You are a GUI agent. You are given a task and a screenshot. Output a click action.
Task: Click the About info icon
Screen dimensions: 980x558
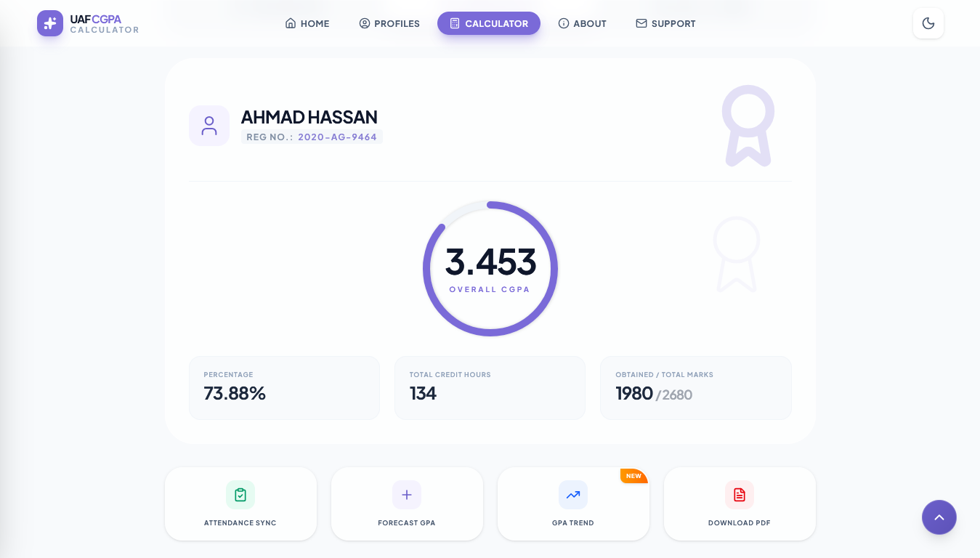tap(564, 23)
